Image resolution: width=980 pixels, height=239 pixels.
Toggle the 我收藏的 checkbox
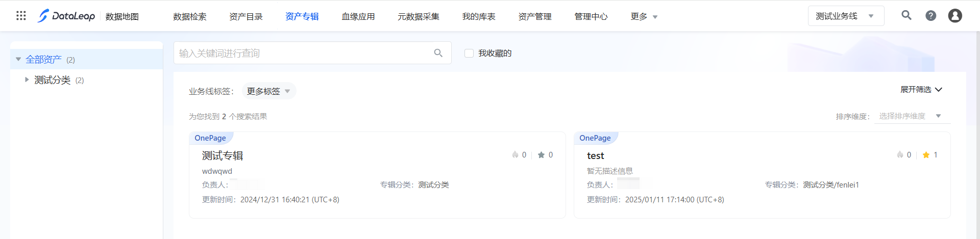[x=469, y=53]
